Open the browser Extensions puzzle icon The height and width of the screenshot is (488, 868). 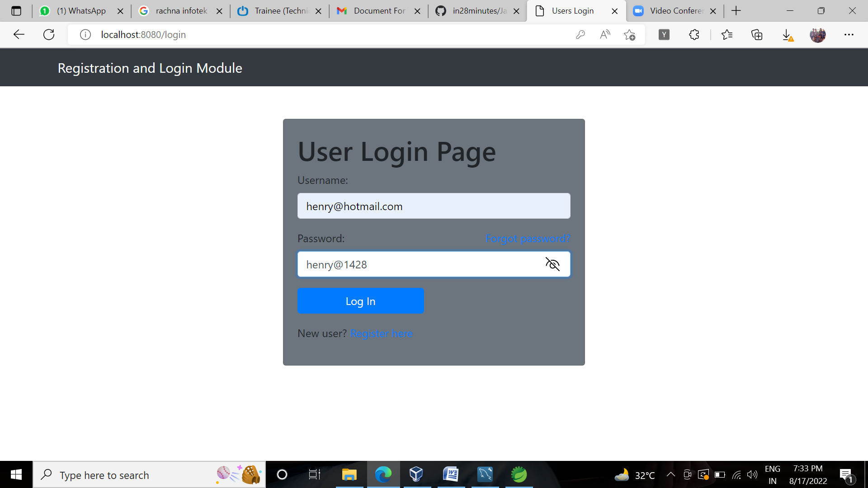(x=694, y=34)
